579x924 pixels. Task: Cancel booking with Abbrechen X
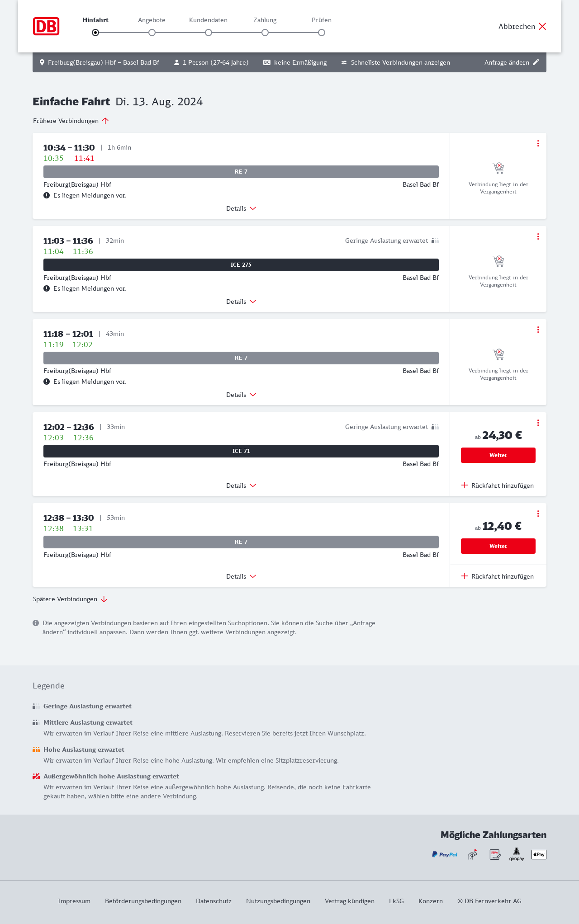(x=522, y=26)
